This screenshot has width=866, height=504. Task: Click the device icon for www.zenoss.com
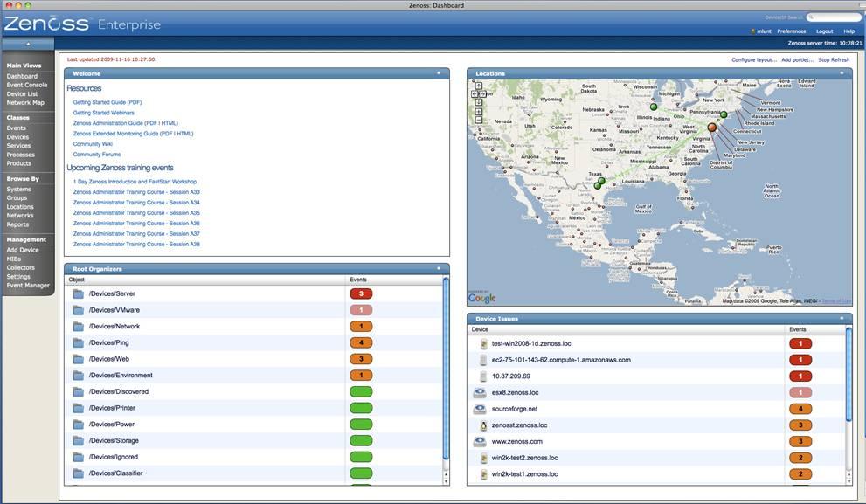pos(480,442)
